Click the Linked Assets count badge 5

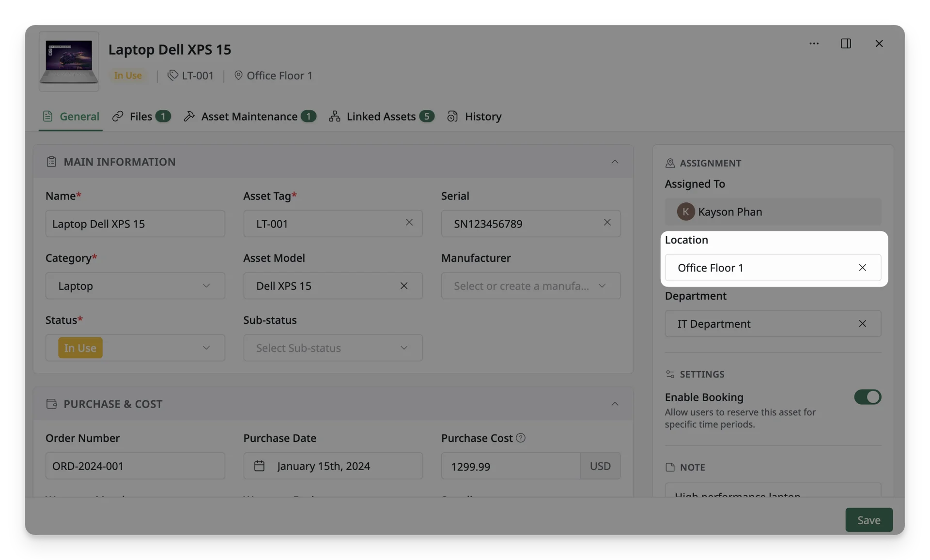427,116
